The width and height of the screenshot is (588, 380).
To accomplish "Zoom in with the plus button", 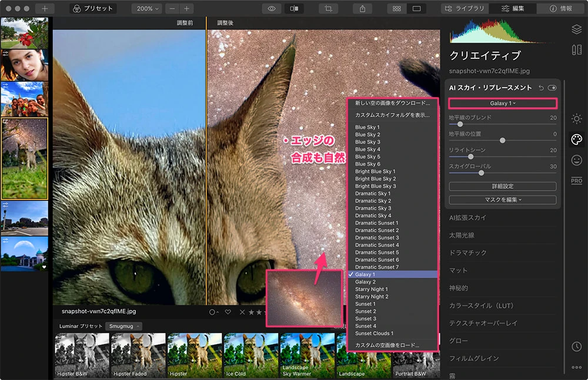I will (186, 8).
